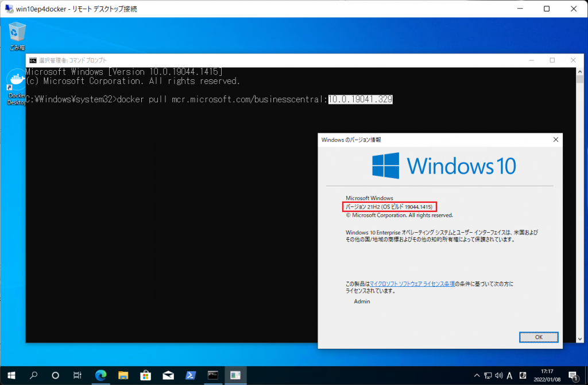Click the OK button in version dialog
588x385 pixels.
pos(539,337)
